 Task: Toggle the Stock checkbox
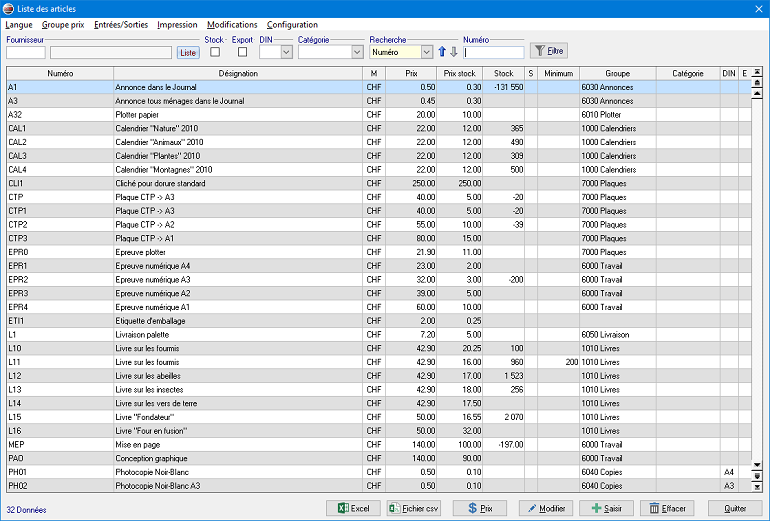click(215, 52)
